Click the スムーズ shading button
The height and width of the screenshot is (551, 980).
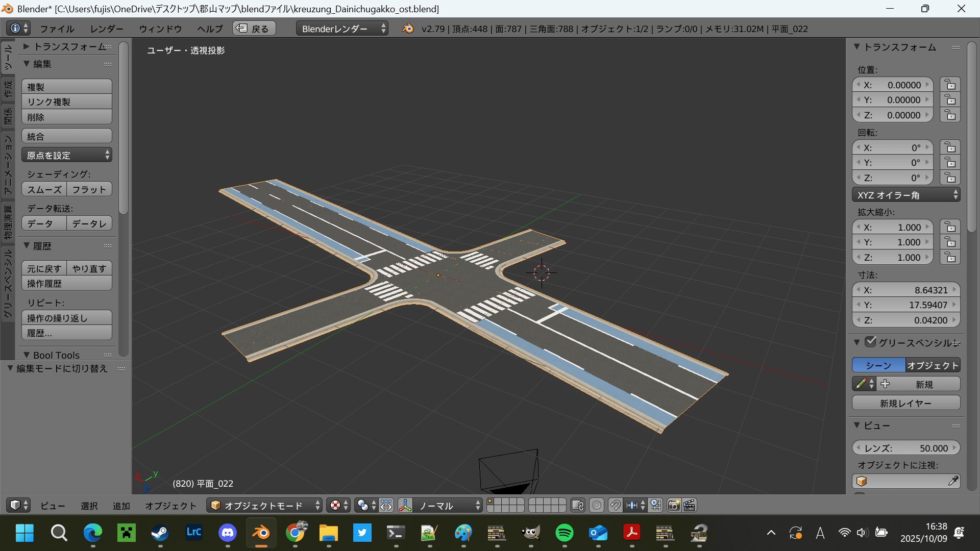click(44, 189)
